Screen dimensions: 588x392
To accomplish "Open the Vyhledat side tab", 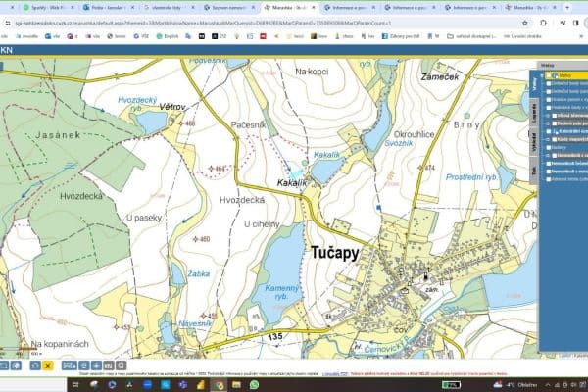I will [x=535, y=143].
